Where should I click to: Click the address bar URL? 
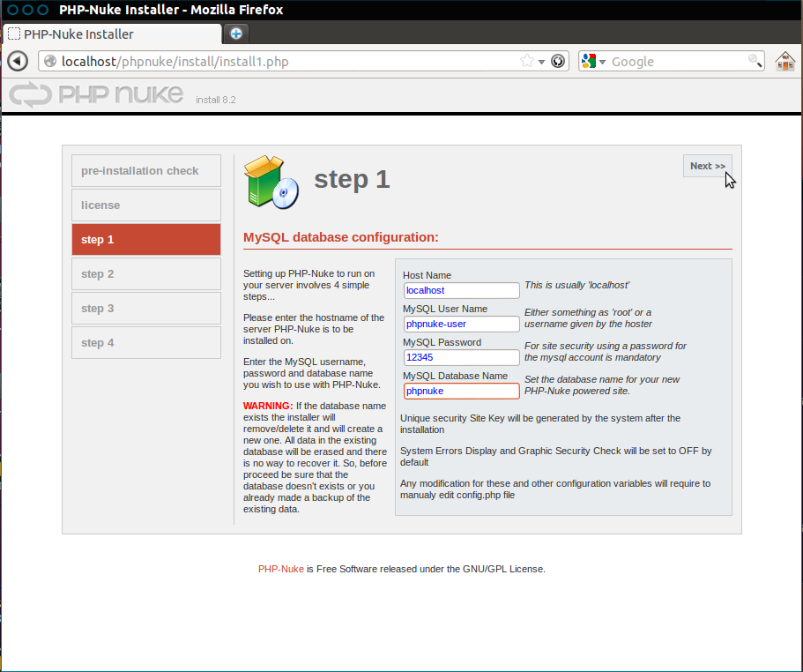(175, 62)
